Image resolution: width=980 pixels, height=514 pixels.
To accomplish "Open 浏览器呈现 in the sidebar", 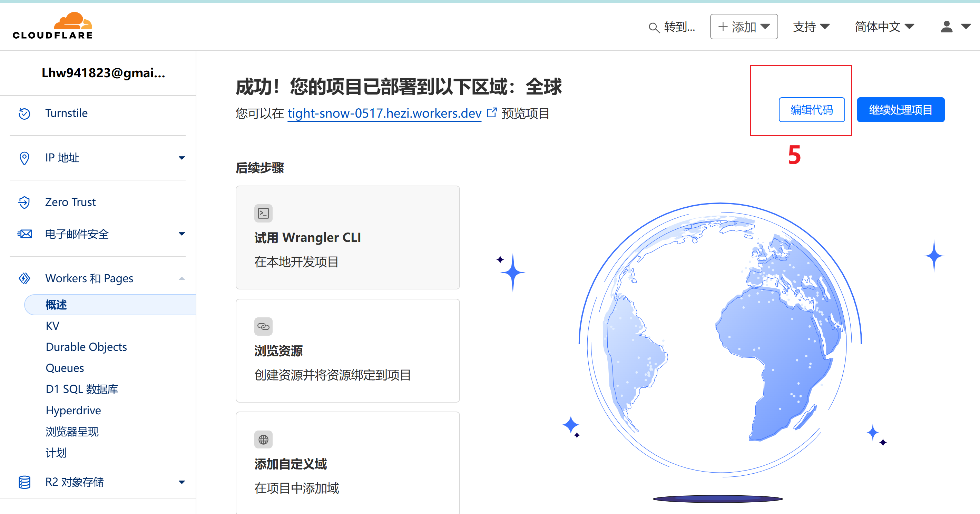I will (x=72, y=432).
